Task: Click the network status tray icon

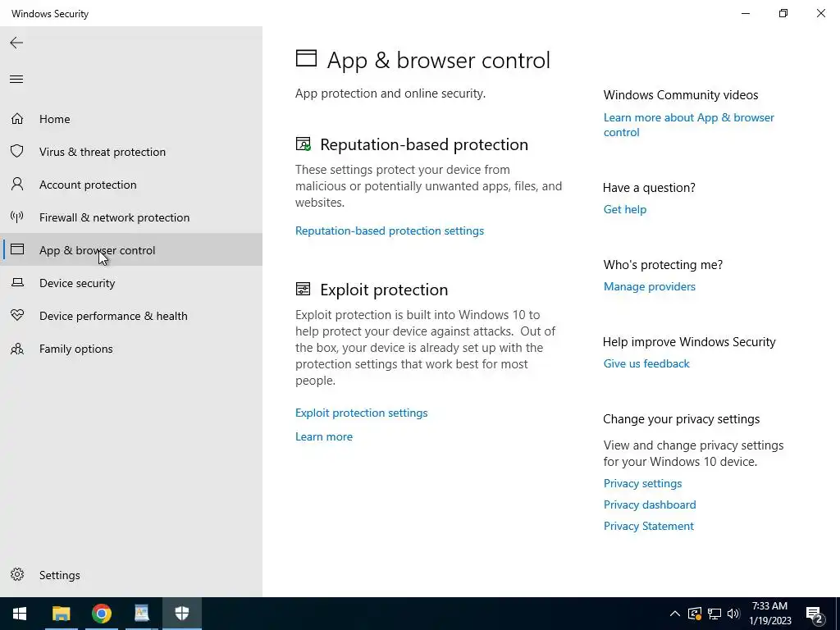Action: point(714,614)
